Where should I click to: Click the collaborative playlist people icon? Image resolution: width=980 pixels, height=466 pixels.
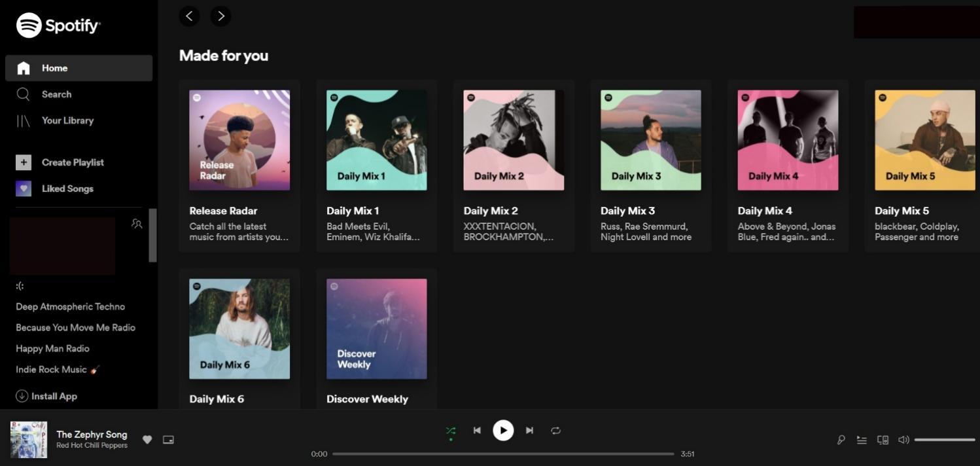(137, 223)
